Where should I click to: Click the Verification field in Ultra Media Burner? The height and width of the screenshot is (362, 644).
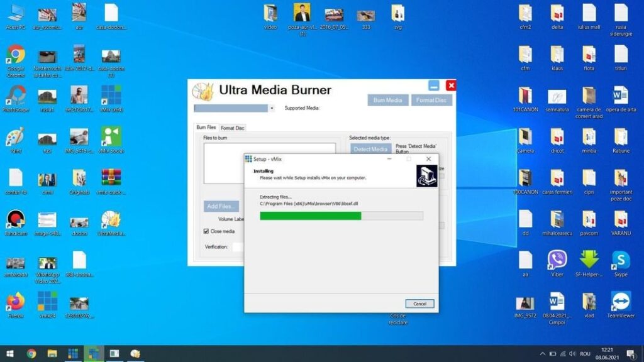pyautogui.click(x=238, y=246)
